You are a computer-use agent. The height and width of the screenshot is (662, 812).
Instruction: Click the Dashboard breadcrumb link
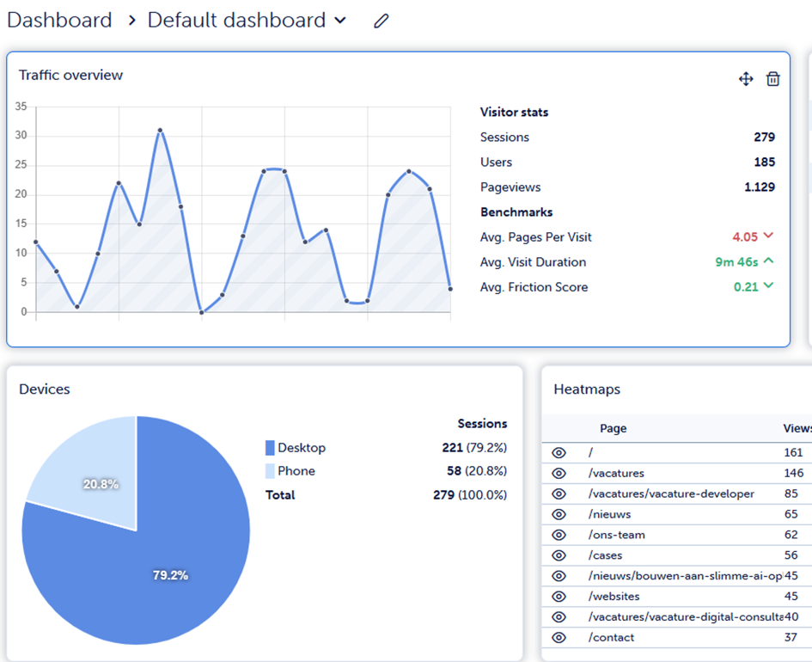pos(59,20)
